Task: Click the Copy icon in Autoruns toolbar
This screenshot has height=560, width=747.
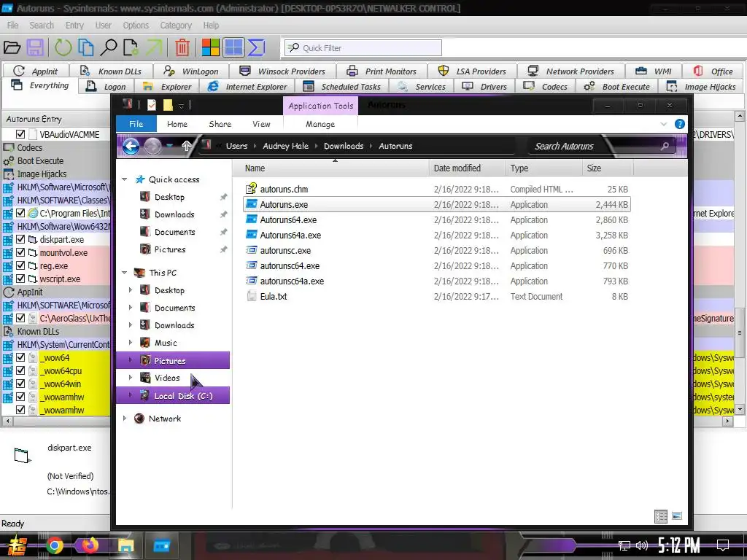Action: pyautogui.click(x=86, y=47)
